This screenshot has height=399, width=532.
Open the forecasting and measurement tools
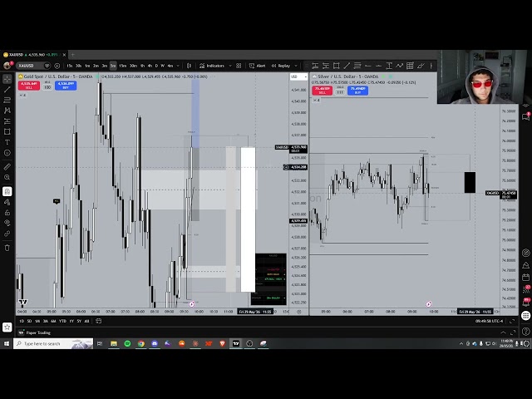[x=7, y=121]
